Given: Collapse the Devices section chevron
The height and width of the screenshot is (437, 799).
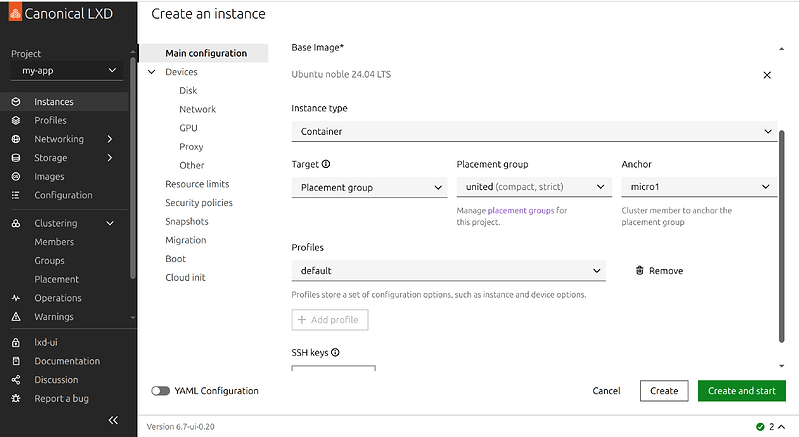Looking at the screenshot, I should (x=152, y=72).
